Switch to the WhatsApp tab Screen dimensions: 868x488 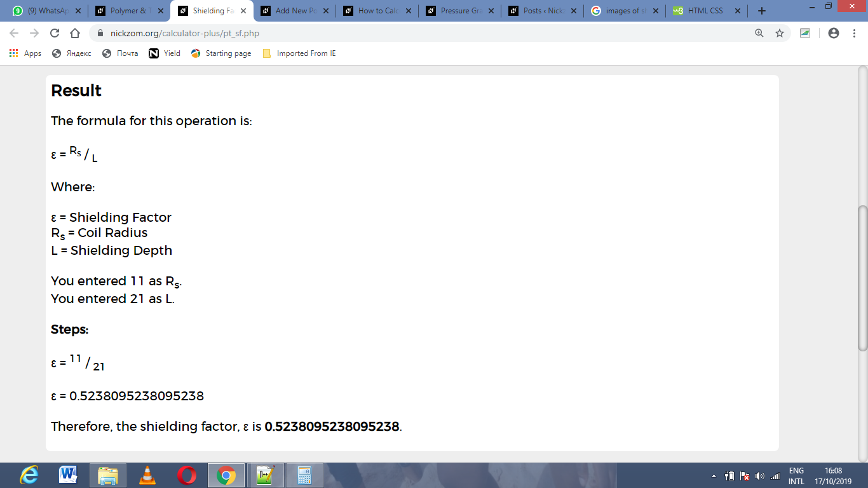pyautogui.click(x=46, y=11)
